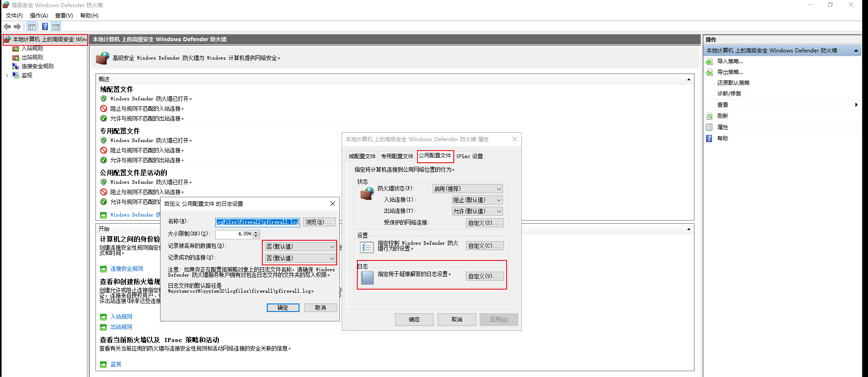
Task: Switch to IPSec 设置 tab
Action: pyautogui.click(x=469, y=156)
